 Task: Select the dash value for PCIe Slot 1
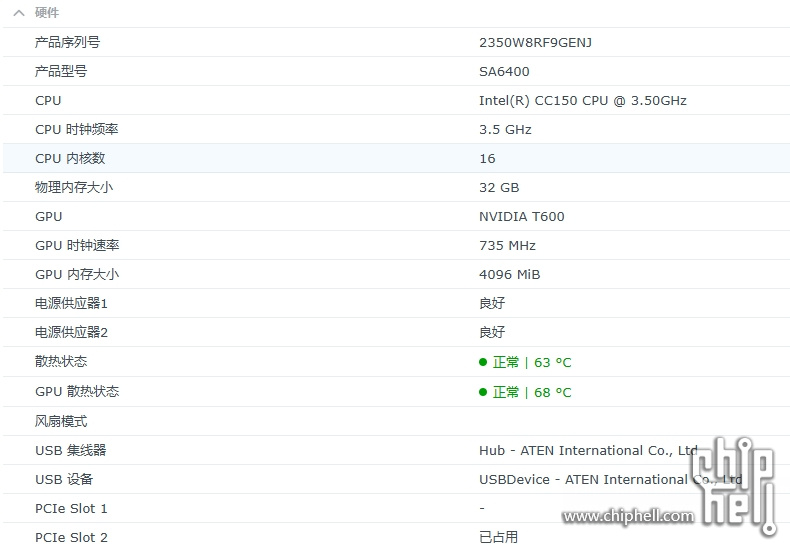[x=482, y=508]
